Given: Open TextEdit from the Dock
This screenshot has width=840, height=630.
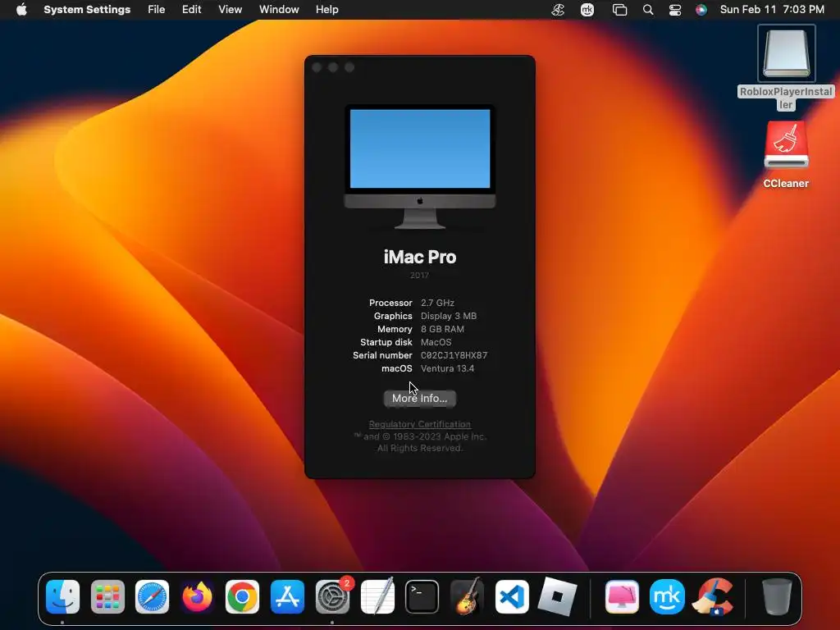Looking at the screenshot, I should coord(377,596).
